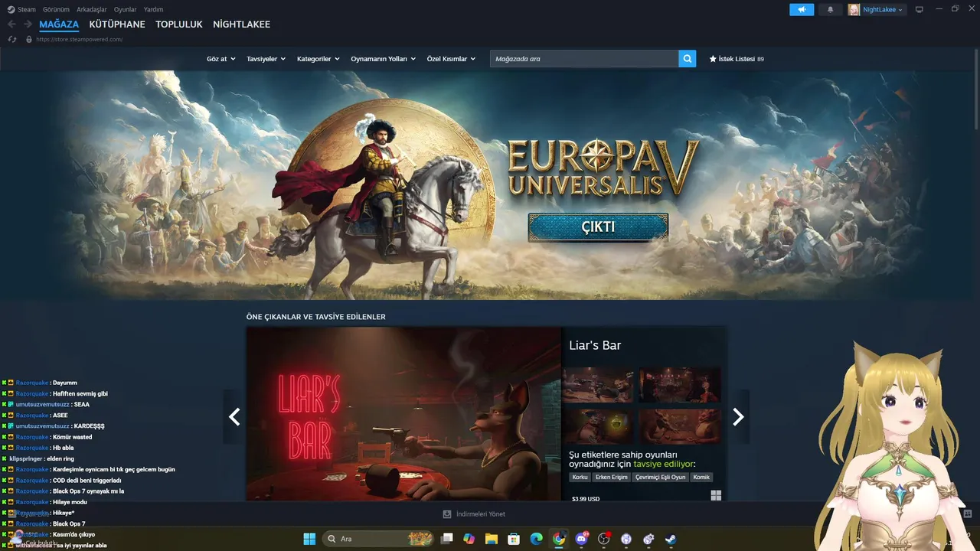Click the NightLakee profile avatar
This screenshot has height=551, width=980.
point(854,10)
